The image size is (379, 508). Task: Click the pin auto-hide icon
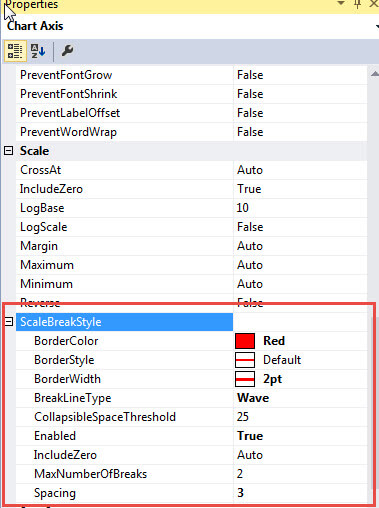[x=358, y=4]
